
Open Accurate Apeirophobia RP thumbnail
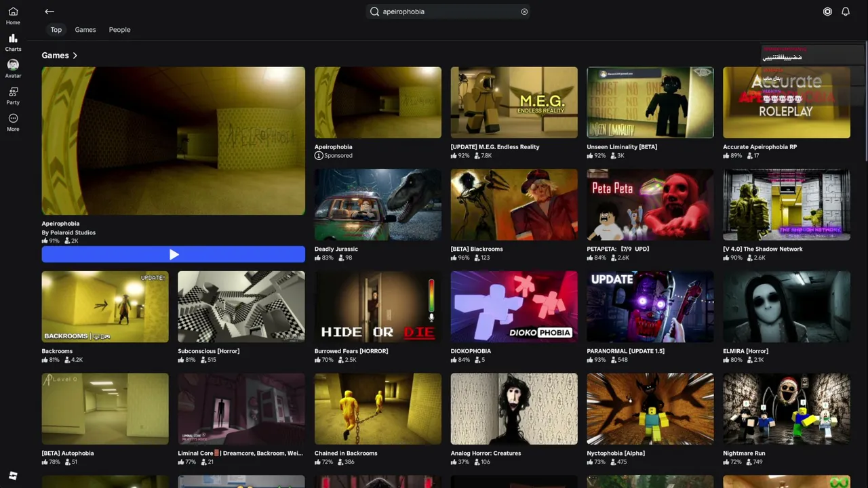787,102
